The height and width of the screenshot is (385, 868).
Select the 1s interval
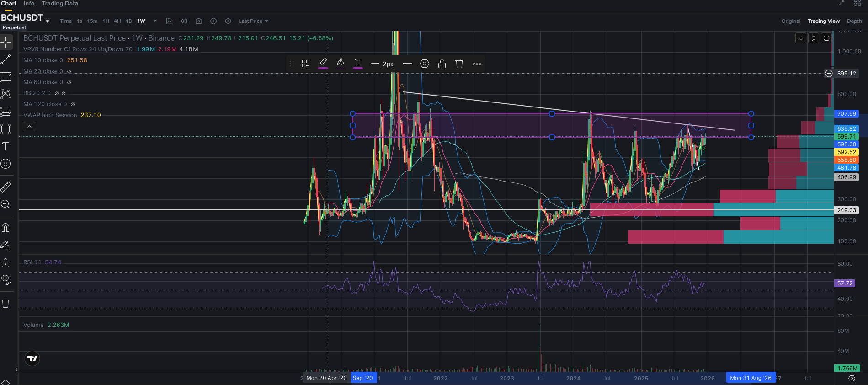pos(80,21)
